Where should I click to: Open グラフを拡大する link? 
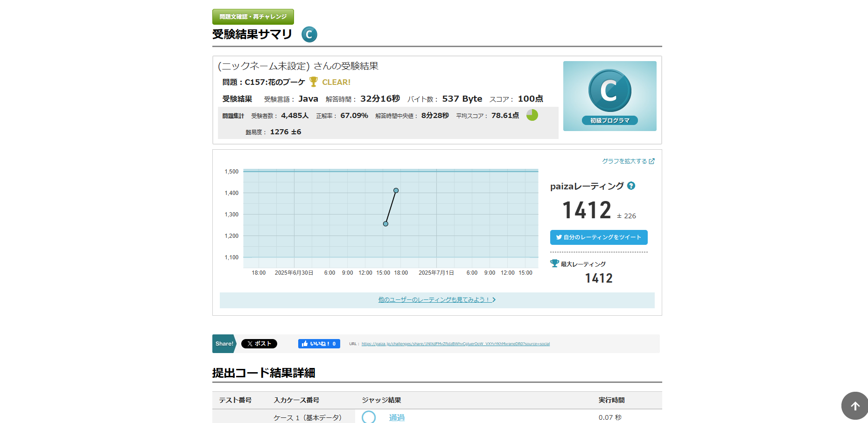pos(628,161)
